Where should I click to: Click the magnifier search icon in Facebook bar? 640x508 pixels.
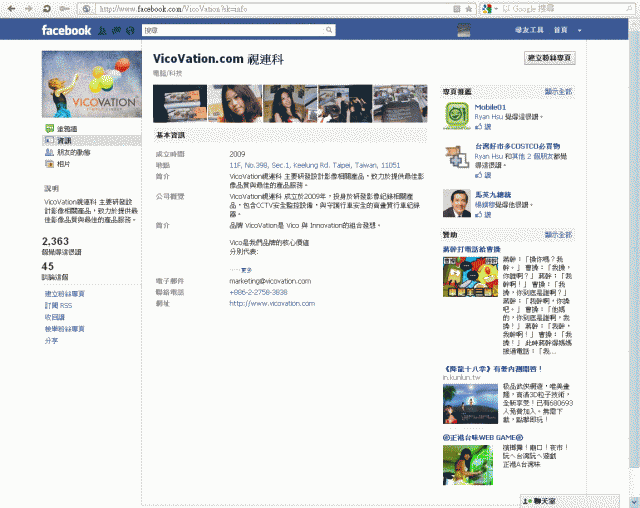tap(329, 30)
